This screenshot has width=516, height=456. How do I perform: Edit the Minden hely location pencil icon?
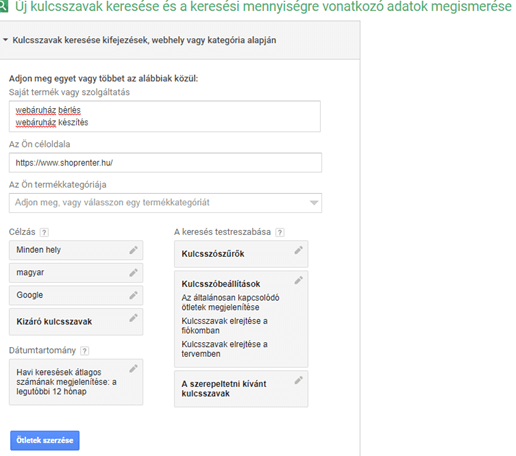tap(133, 250)
